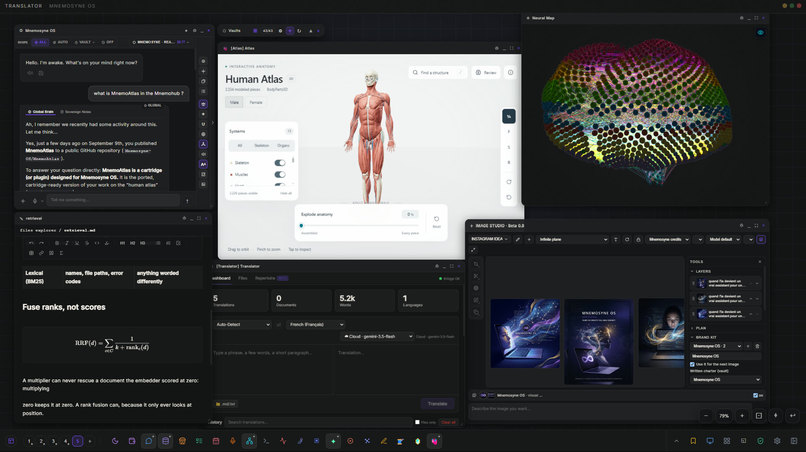
Task: Open terminal icon in bottom taskbar
Action: [266, 441]
